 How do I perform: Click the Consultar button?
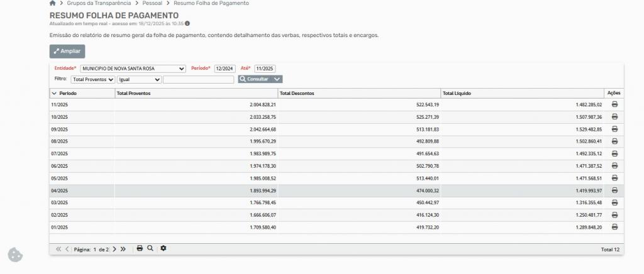click(x=254, y=79)
